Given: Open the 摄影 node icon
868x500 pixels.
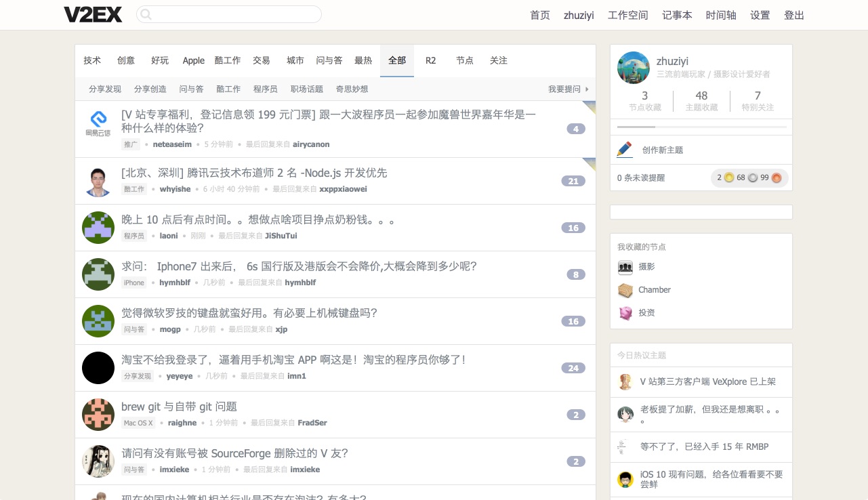Looking at the screenshot, I should point(625,267).
